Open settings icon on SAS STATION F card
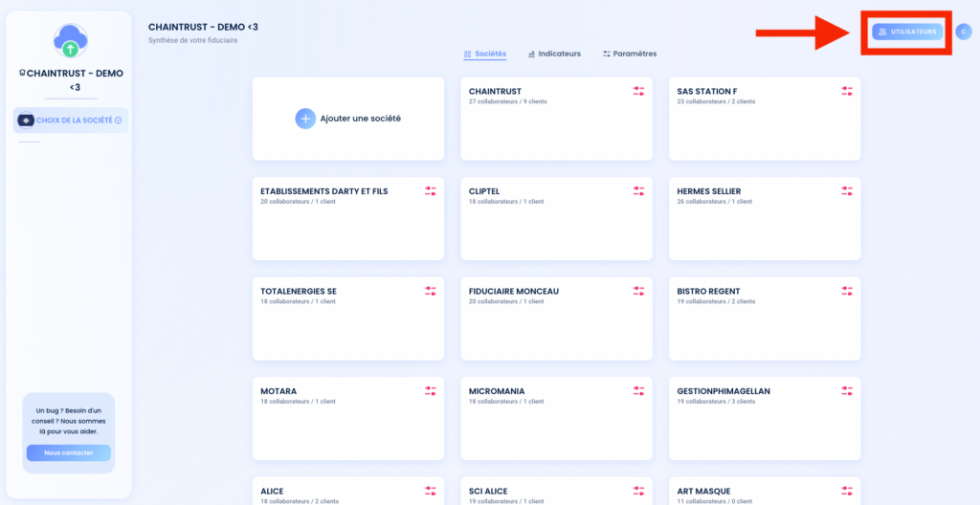The height and width of the screenshot is (505, 980). (x=846, y=91)
